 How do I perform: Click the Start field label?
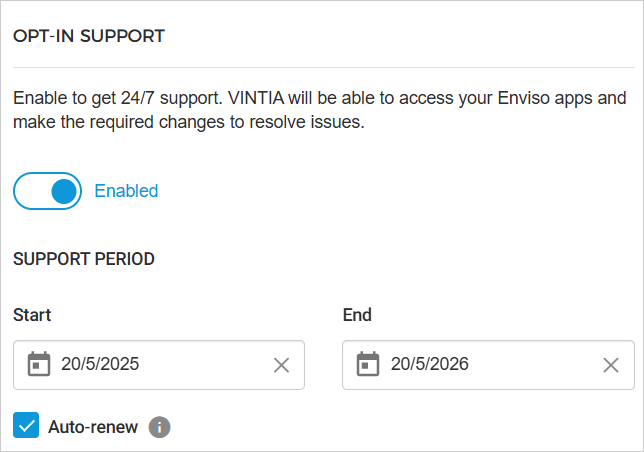32,315
